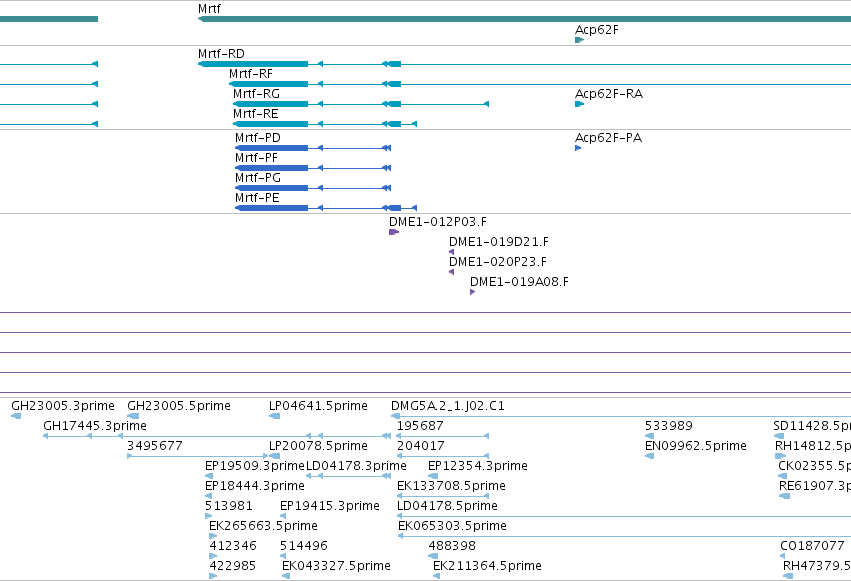The height and width of the screenshot is (581, 851).
Task: Click the 204017 alignment label
Action: click(x=421, y=446)
